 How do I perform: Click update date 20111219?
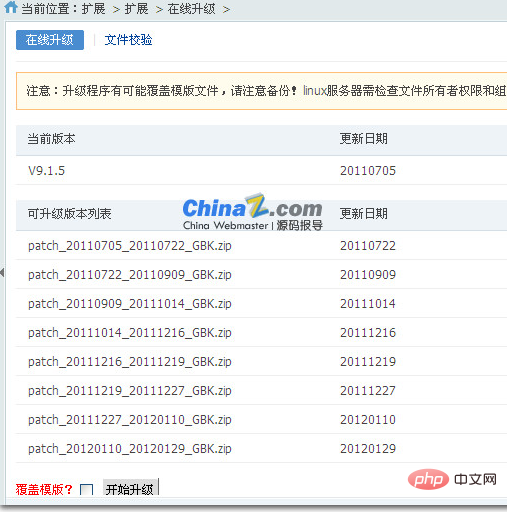point(368,362)
